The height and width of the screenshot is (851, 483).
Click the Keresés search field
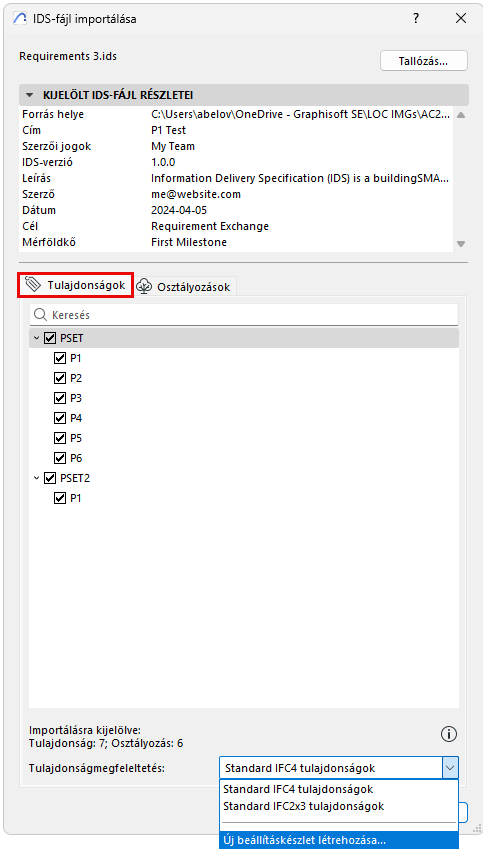[x=244, y=315]
